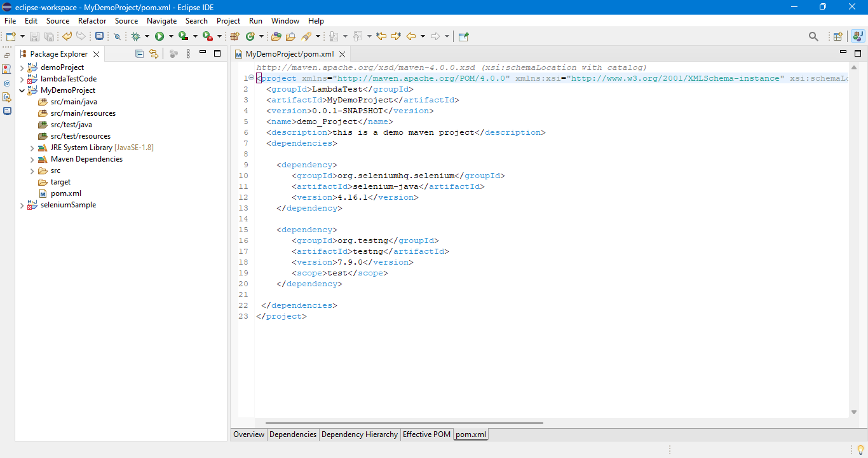Screen dimensions: 868x458
Task: Open a terminal via monitor icon
Action: click(100, 36)
